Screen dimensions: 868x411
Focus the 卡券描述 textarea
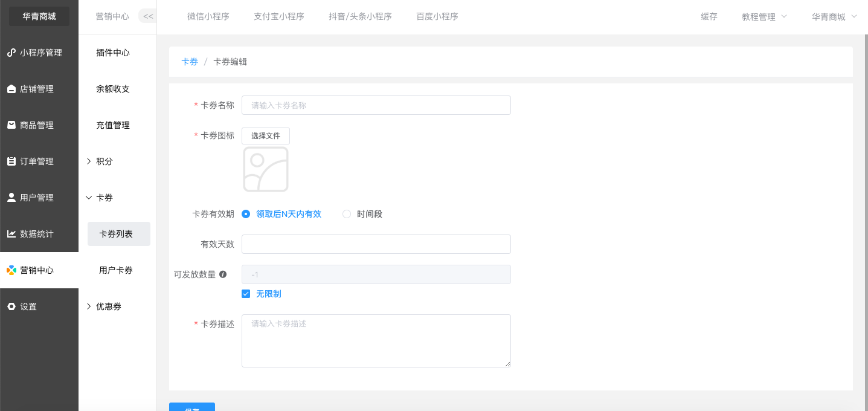(x=376, y=341)
